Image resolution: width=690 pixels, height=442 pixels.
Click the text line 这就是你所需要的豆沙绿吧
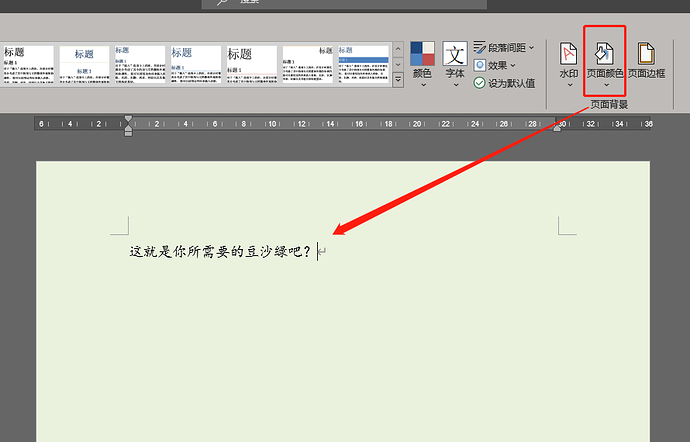[220, 252]
